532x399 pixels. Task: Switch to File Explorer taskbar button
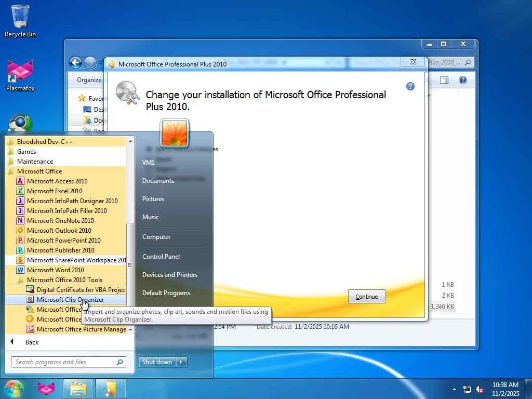tap(79, 389)
